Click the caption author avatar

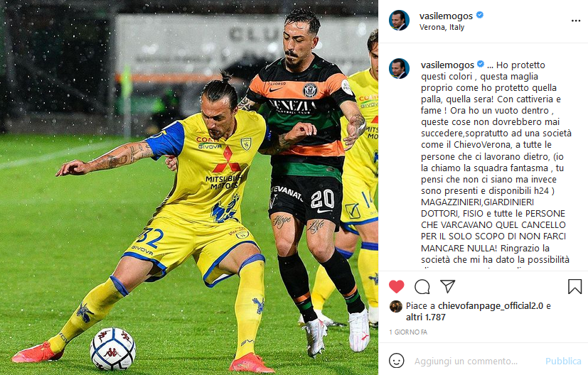[x=399, y=69]
